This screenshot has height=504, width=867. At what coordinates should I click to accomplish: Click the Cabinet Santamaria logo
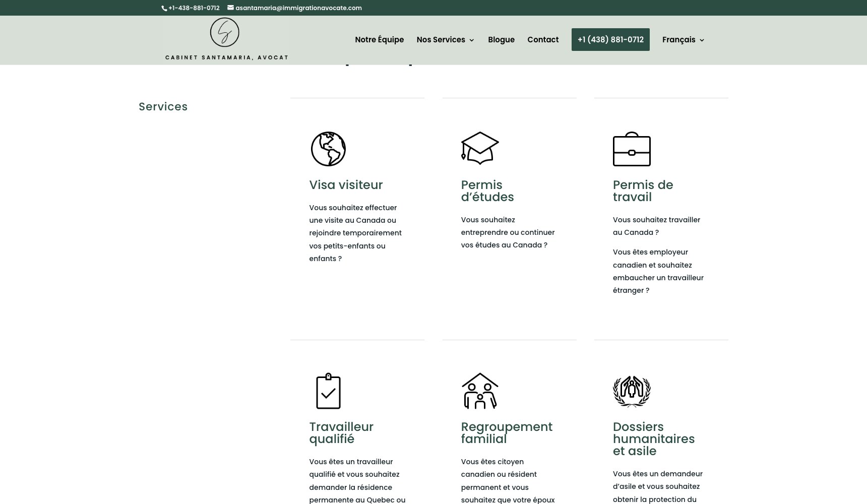226,40
